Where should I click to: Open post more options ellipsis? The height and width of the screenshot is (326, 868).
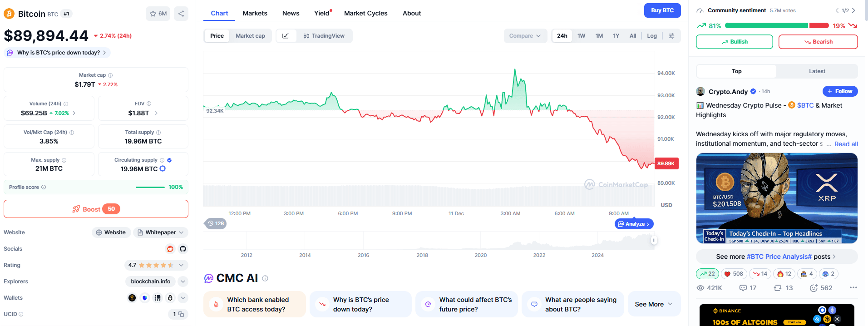(x=853, y=287)
